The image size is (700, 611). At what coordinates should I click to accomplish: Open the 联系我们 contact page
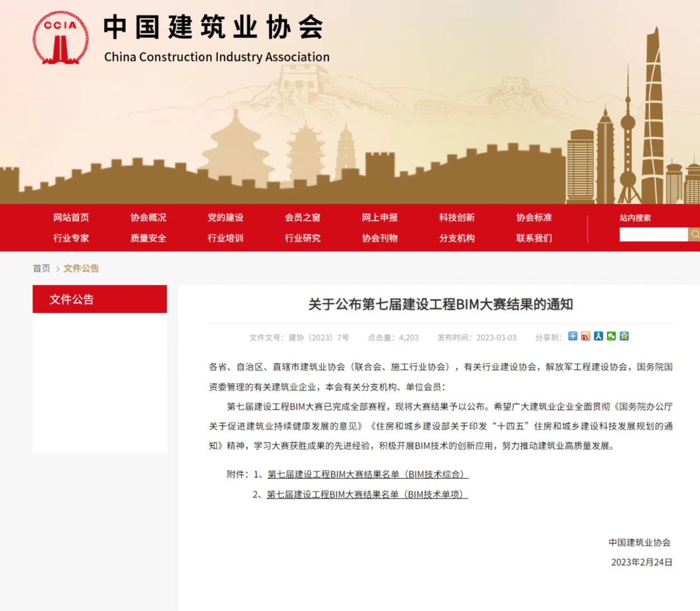pos(533,238)
